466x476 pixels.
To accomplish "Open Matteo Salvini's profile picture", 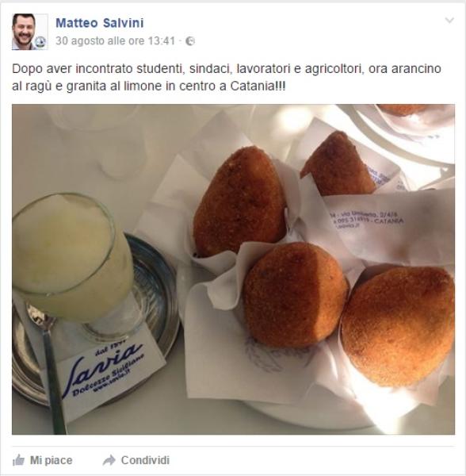I will (x=29, y=32).
